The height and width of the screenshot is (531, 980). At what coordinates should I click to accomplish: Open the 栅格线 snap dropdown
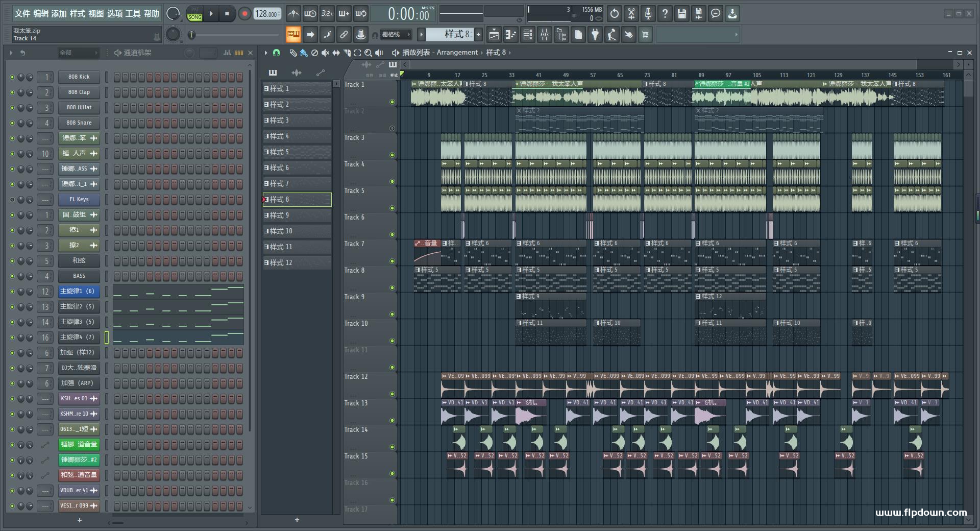pos(396,35)
